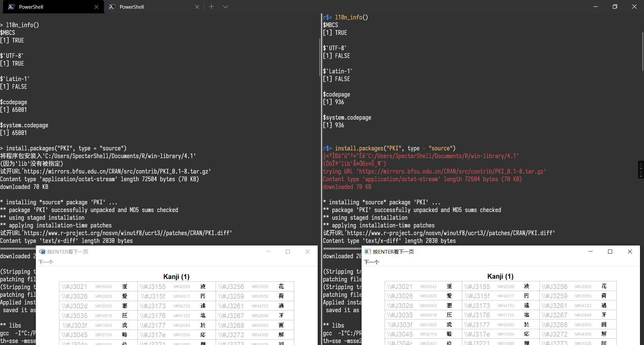The image size is (644, 345).
Task: Click the r$ prompt line in the right pane
Action: pyautogui.click(x=345, y=17)
